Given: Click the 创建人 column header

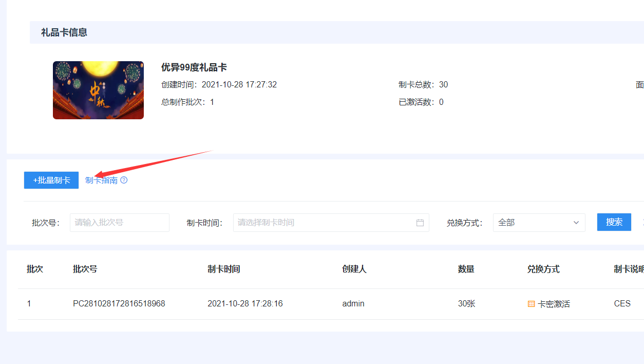Looking at the screenshot, I should (354, 269).
